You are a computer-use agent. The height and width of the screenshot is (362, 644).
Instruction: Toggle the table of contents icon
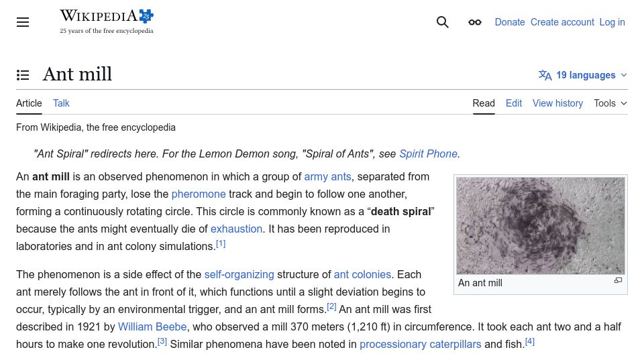pyautogui.click(x=23, y=74)
